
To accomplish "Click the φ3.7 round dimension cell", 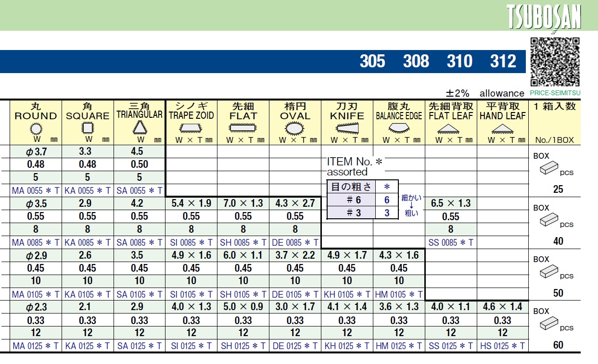I will point(36,151).
